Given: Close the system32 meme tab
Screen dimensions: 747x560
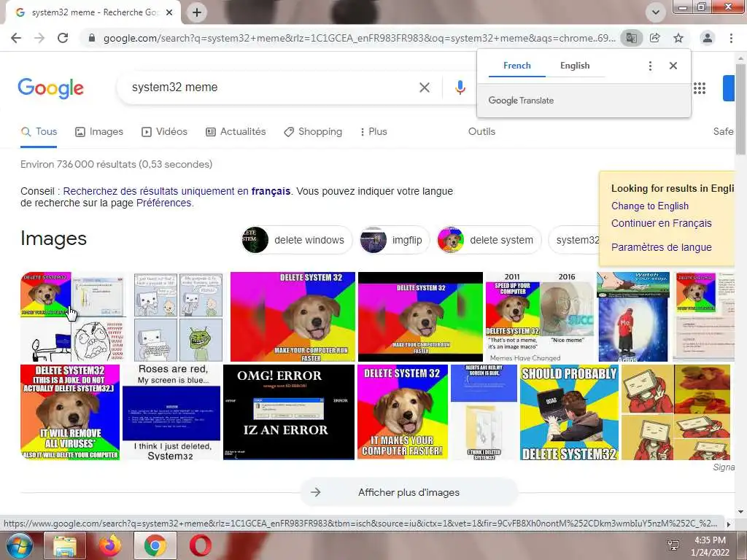Looking at the screenshot, I should (169, 12).
